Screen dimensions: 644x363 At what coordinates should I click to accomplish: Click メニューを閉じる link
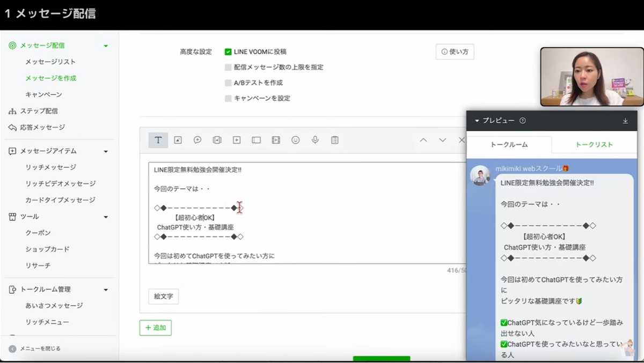40,349
